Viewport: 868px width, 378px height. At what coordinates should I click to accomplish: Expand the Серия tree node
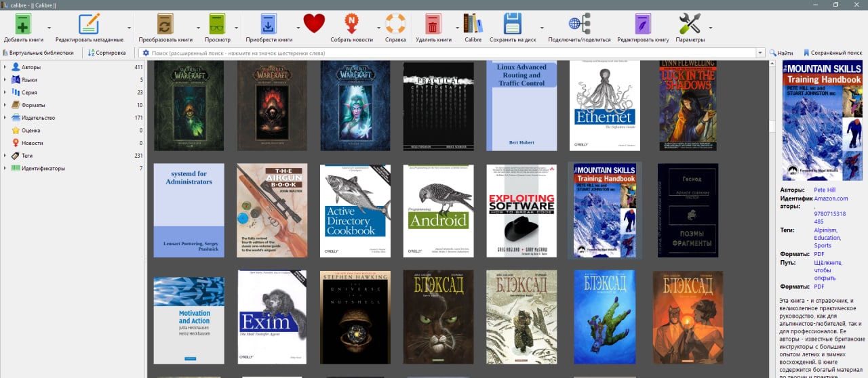coord(5,92)
